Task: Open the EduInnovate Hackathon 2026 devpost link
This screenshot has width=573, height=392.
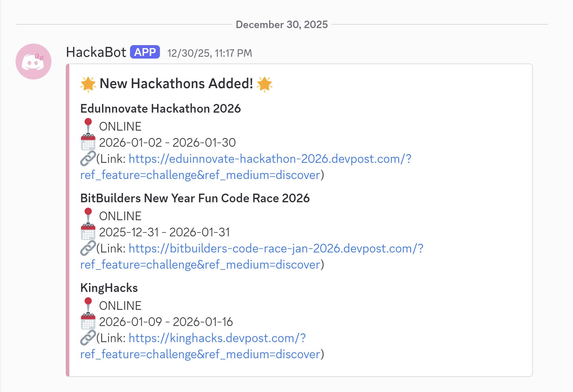Action: coord(269,159)
